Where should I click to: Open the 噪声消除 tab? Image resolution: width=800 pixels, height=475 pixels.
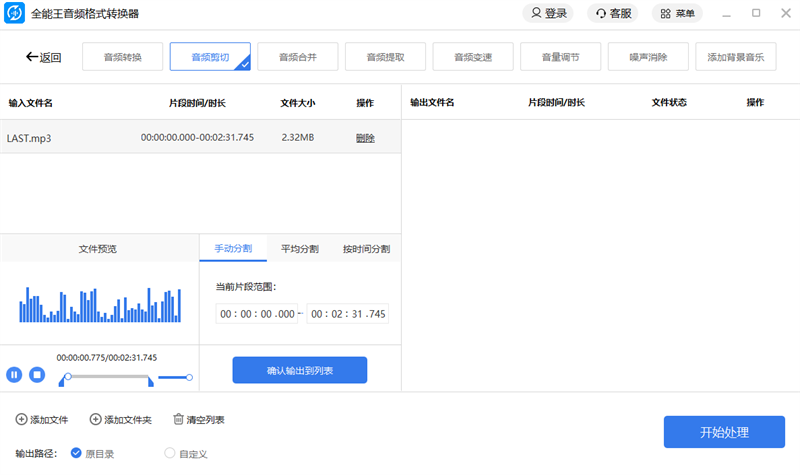click(648, 57)
